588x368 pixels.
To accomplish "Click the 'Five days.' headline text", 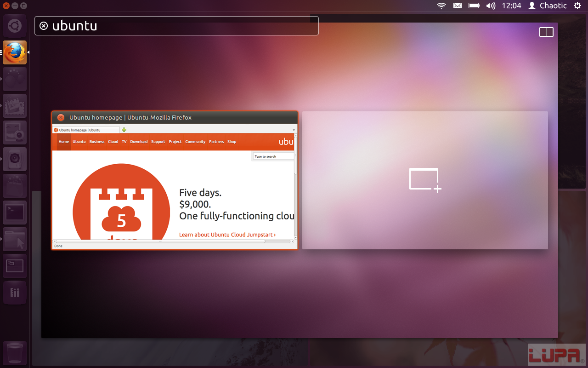I will pyautogui.click(x=200, y=193).
